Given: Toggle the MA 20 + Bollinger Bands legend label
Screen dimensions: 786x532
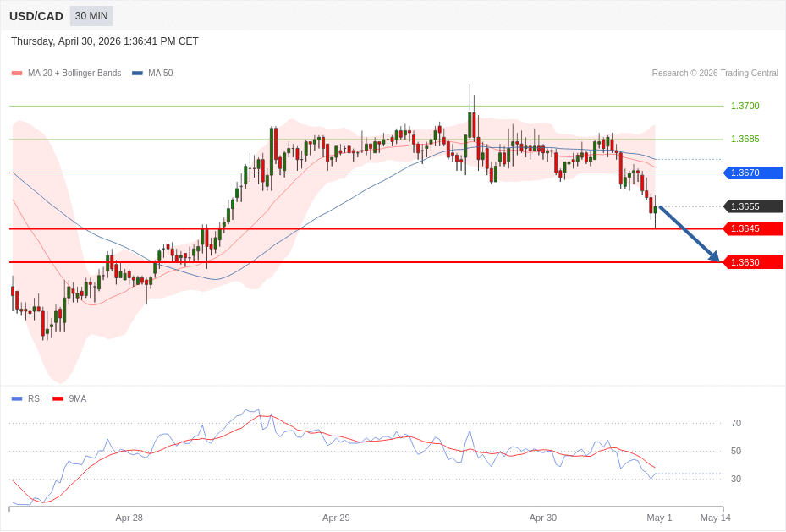Looking at the screenshot, I should 74,74.
